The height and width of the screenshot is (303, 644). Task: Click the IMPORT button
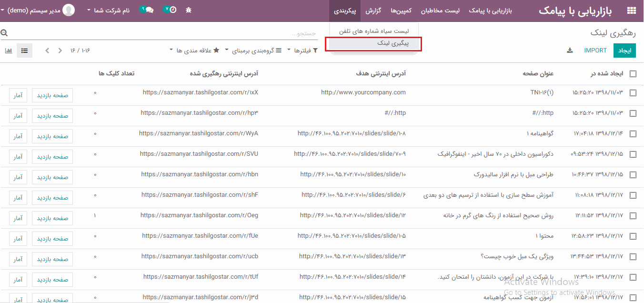click(595, 50)
